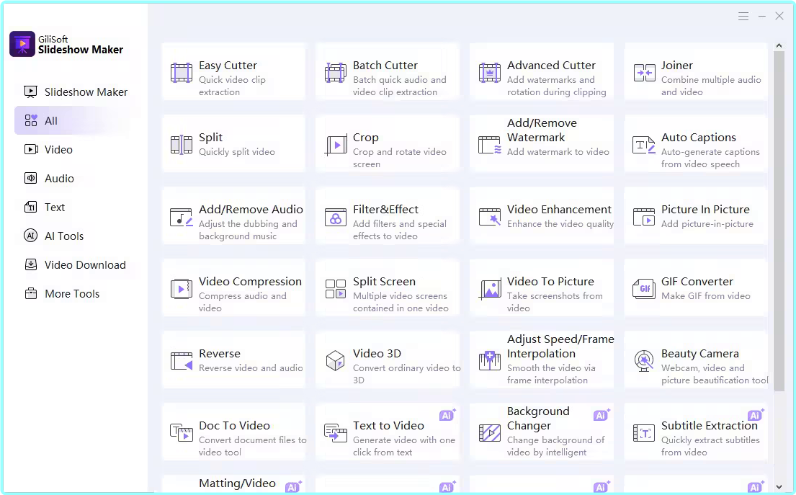Click the GIF Converter title
796x495 pixels.
click(x=696, y=281)
